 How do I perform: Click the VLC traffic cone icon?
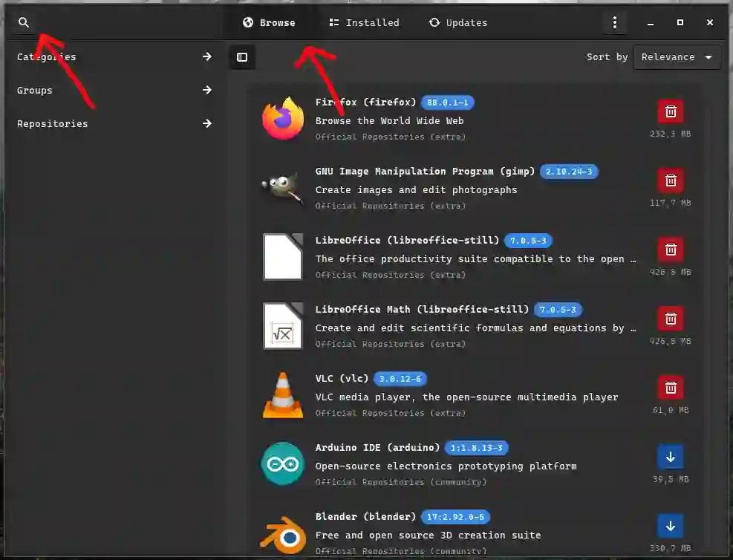(x=283, y=395)
